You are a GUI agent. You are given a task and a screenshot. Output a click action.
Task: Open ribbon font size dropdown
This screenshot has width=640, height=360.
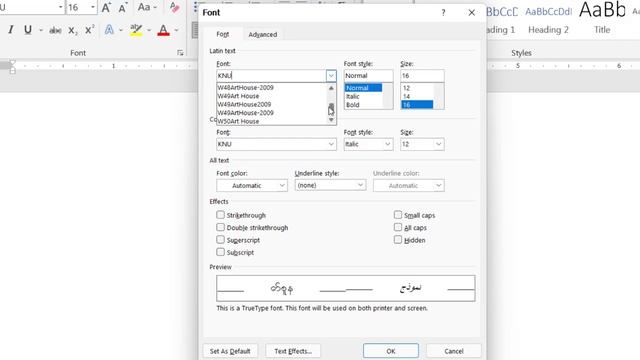pos(93,7)
